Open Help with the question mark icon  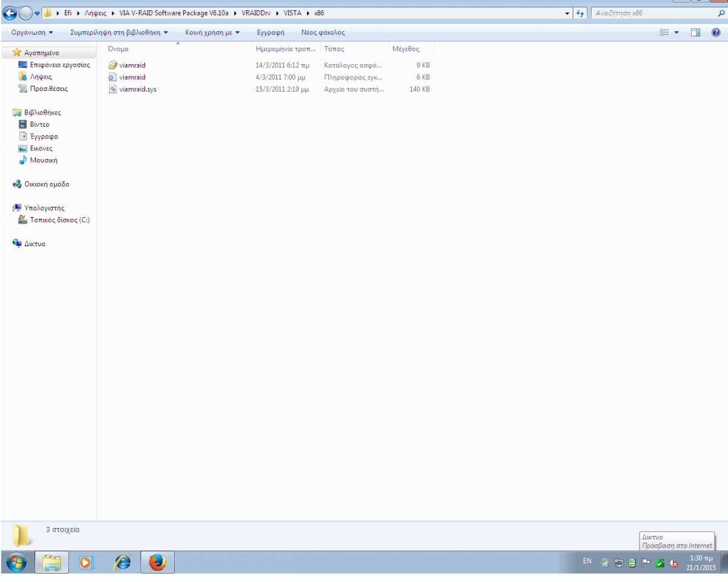click(x=716, y=32)
